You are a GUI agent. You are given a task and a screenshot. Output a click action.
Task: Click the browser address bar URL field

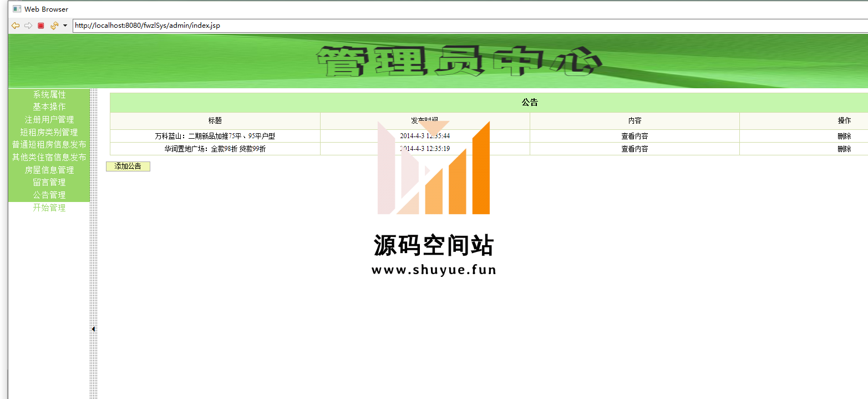470,26
